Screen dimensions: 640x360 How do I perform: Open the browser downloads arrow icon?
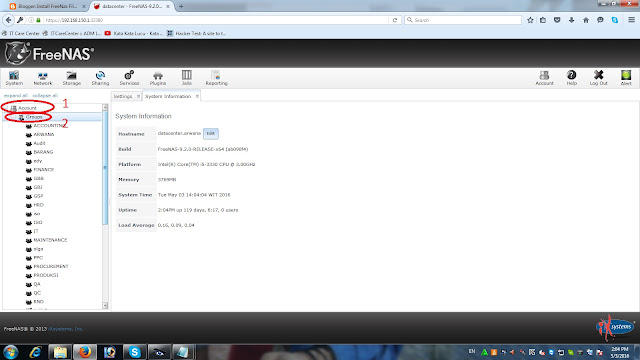[571, 20]
